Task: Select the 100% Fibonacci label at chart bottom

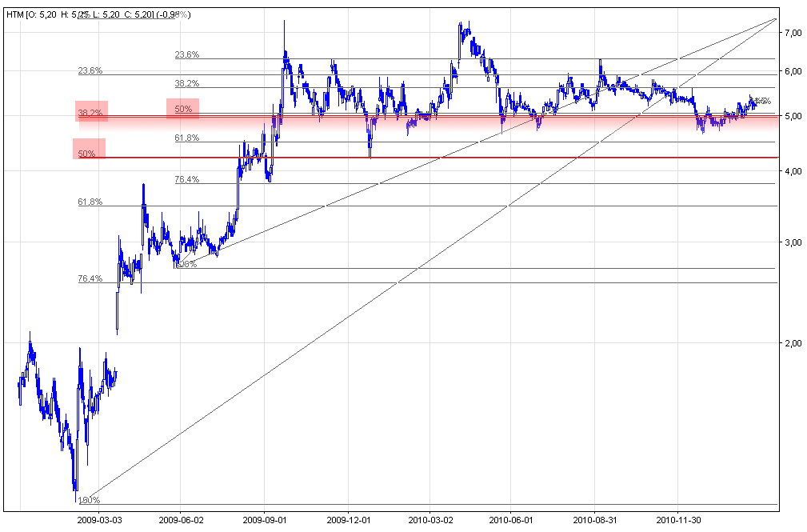Action: pos(89,500)
